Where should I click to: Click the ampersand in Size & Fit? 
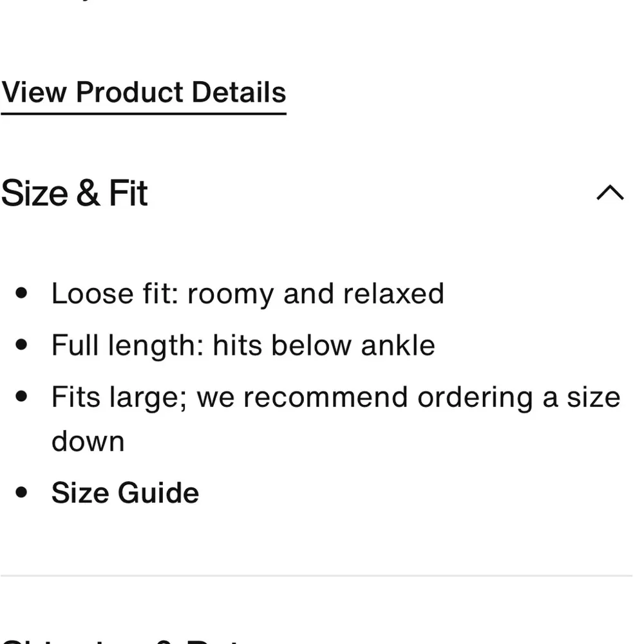pyautogui.click(x=88, y=193)
